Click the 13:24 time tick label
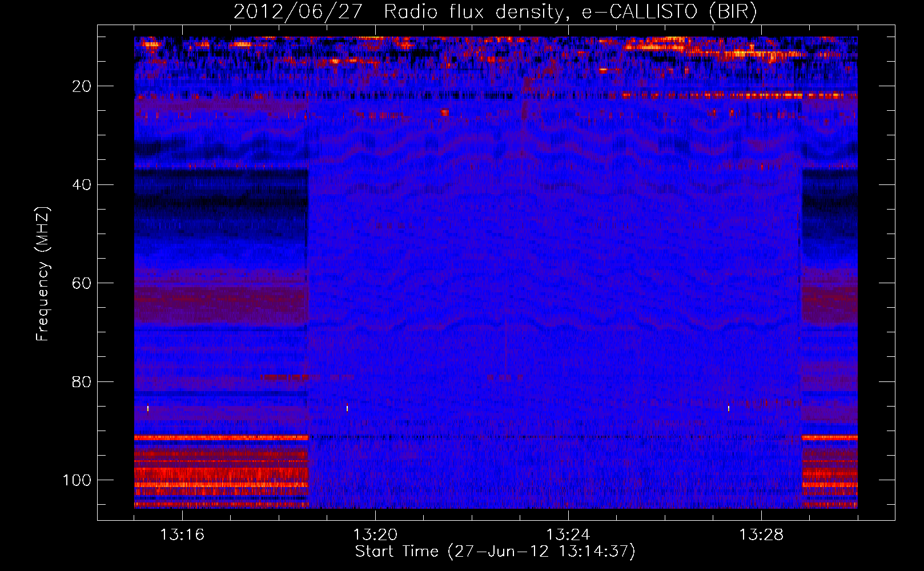The image size is (924, 571). click(568, 535)
